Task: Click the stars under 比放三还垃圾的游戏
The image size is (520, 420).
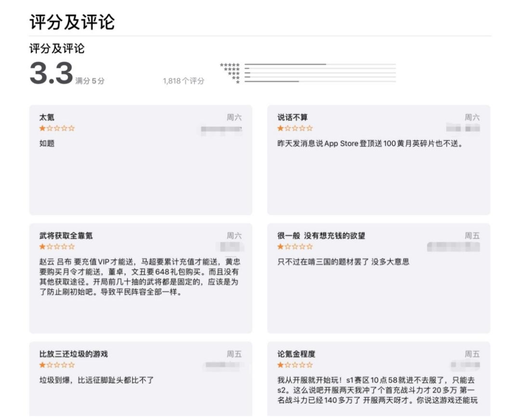Action: click(x=57, y=365)
